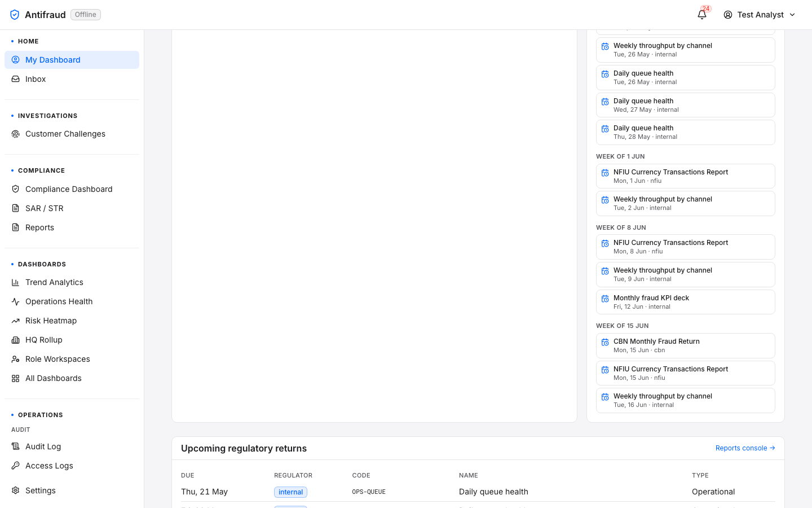This screenshot has width=812, height=508.
Task: Go to Compliance Dashboard
Action: pyautogui.click(x=72, y=189)
